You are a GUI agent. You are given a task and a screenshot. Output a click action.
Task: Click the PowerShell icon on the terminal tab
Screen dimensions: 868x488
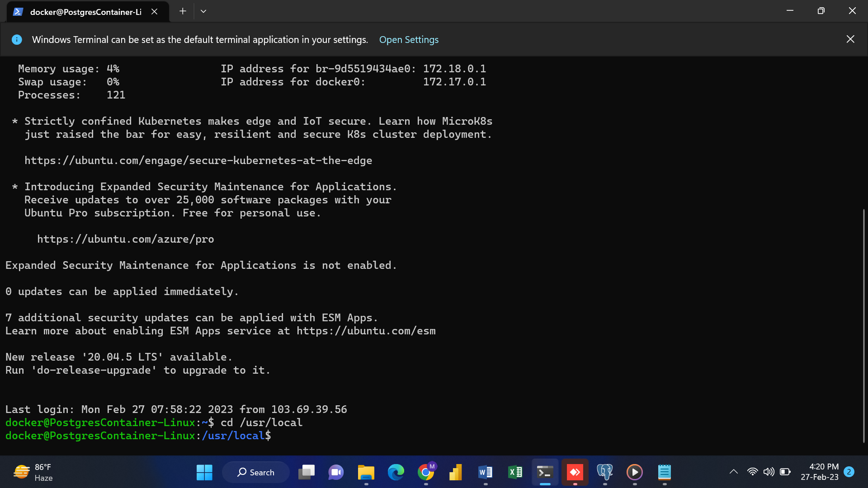[x=18, y=12]
